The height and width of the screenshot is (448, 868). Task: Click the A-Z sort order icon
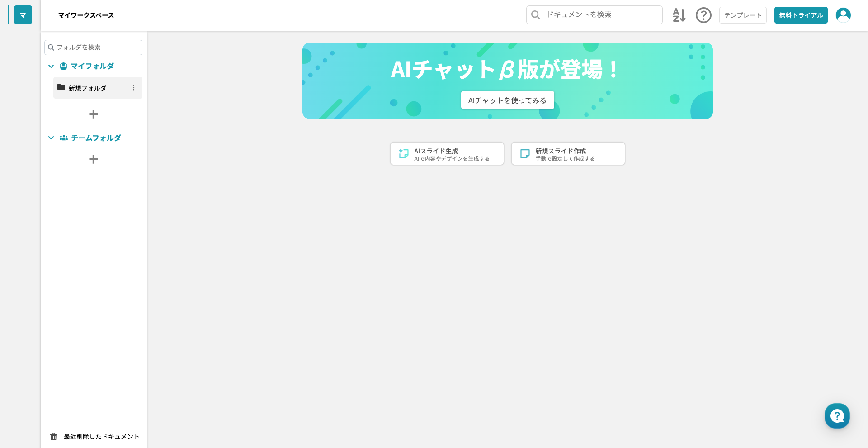tap(679, 15)
